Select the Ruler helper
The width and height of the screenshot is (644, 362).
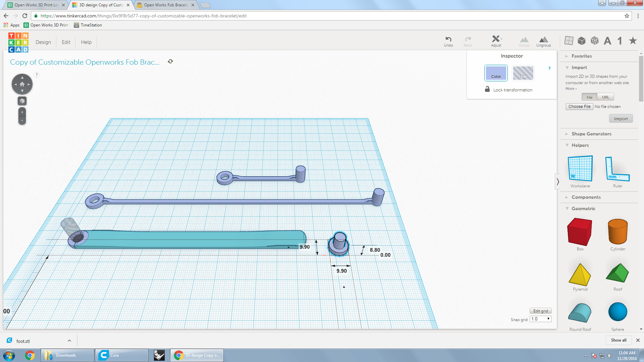[x=618, y=171]
